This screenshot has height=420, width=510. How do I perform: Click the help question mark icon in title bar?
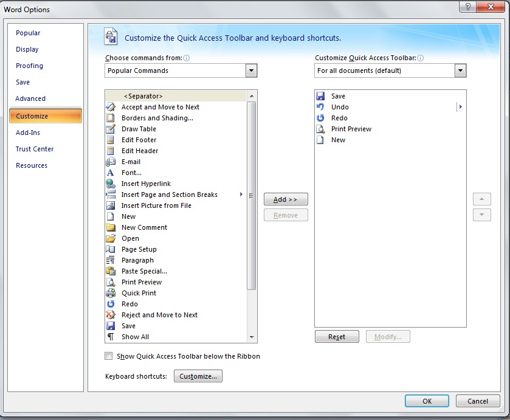pyautogui.click(x=468, y=7)
